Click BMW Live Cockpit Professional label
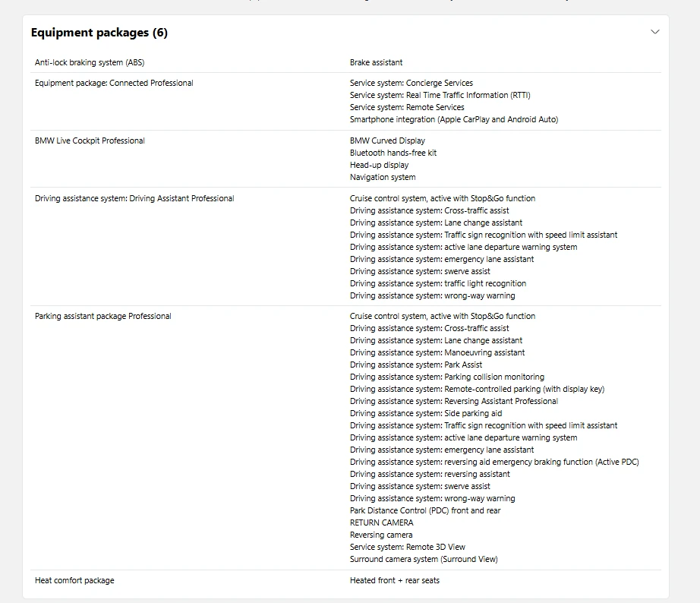Image resolution: width=700 pixels, height=603 pixels. pos(90,140)
